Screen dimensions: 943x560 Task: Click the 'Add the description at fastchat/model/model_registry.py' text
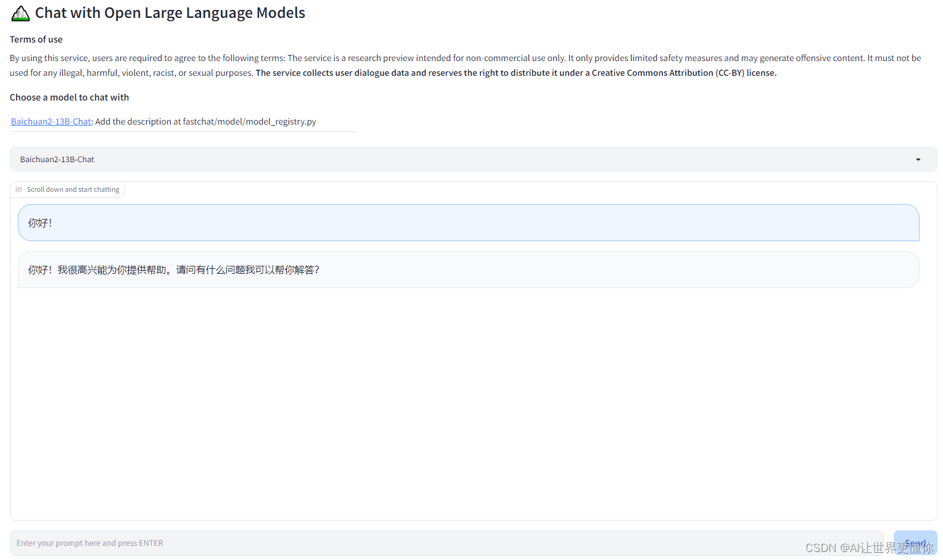[206, 121]
